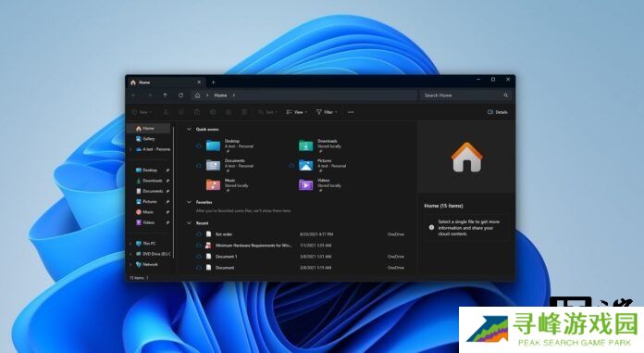Expand This PC in the sidebar tree
The width and height of the screenshot is (644, 353).
click(x=130, y=244)
